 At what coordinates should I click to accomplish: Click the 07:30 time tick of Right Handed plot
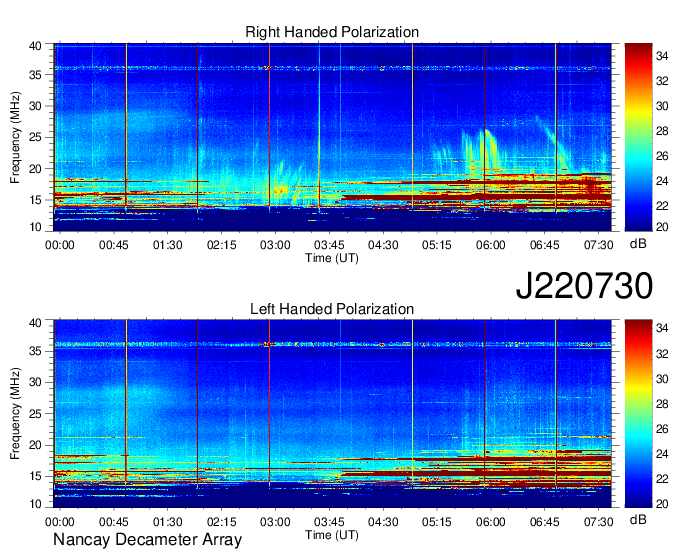pyautogui.click(x=598, y=245)
